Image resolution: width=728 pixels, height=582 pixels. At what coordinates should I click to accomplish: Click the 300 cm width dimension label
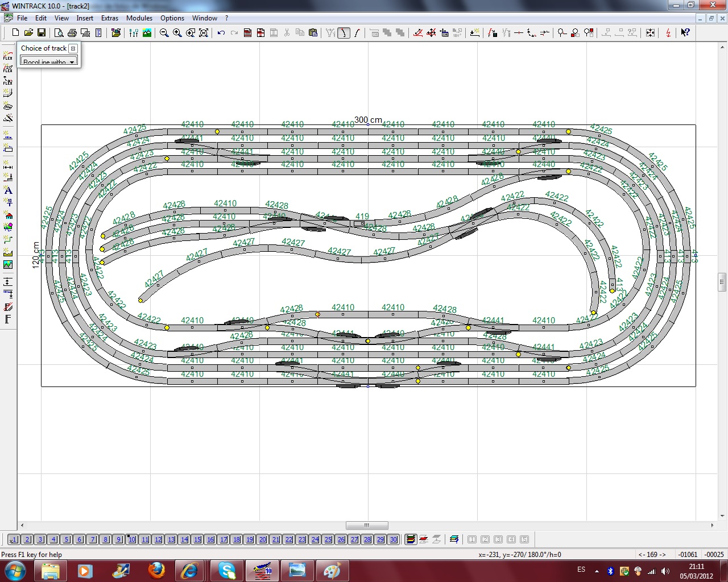point(368,120)
